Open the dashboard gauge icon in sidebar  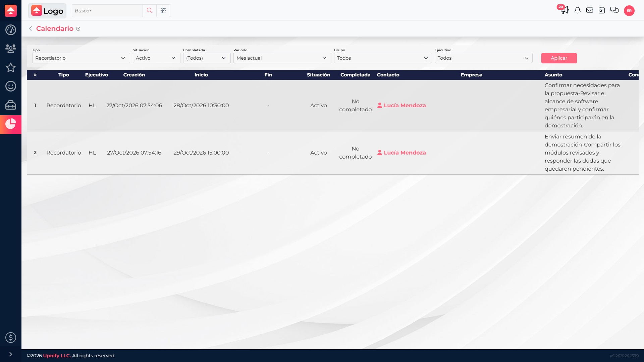click(11, 30)
